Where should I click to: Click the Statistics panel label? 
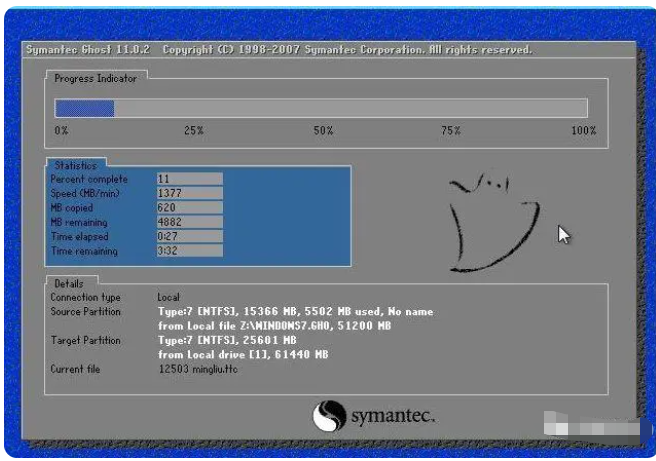(76, 165)
